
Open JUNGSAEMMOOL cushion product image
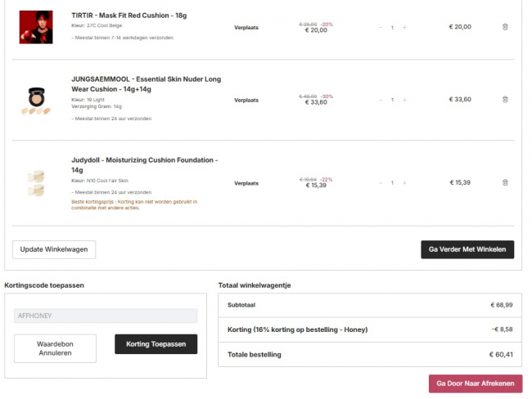point(36,100)
